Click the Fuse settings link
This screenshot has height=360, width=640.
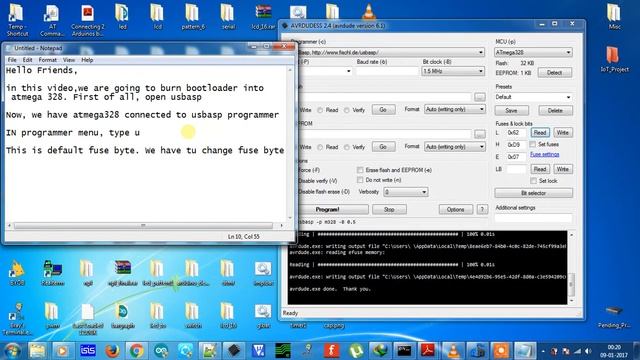pos(544,154)
